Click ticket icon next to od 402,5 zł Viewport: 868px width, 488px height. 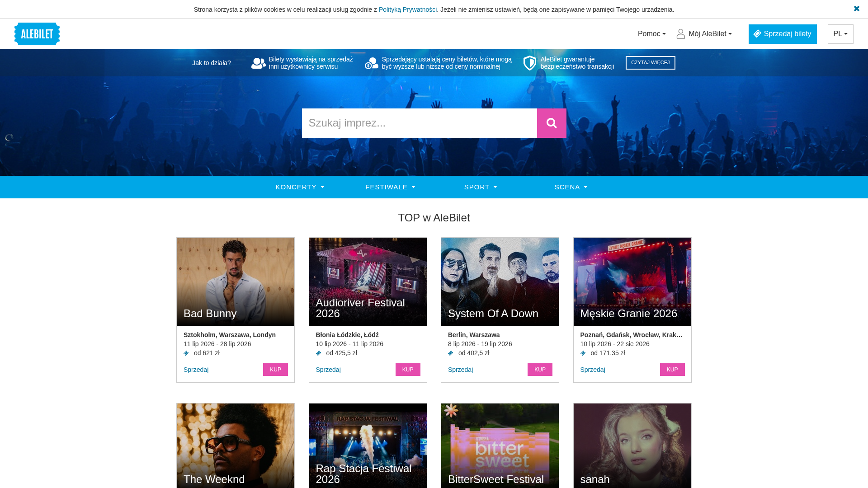point(451,353)
